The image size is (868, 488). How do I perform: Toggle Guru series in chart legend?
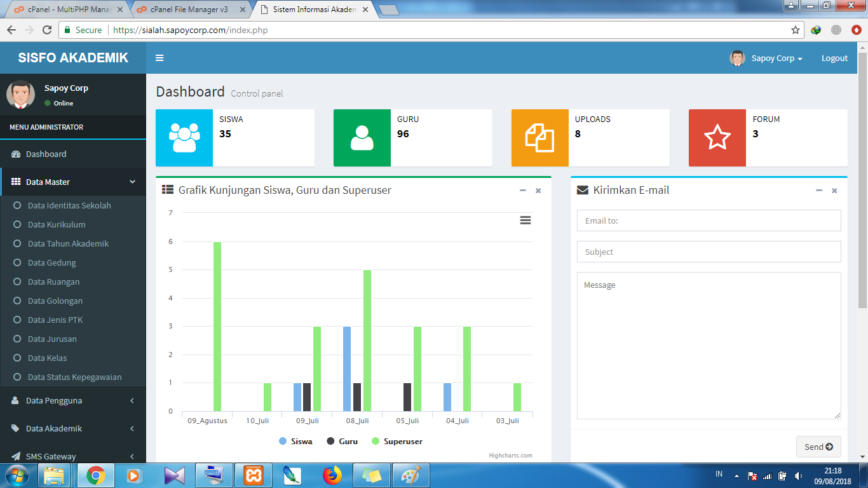point(342,441)
